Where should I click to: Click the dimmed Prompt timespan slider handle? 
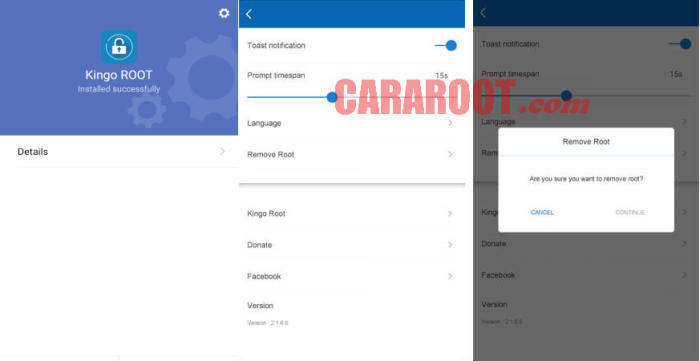pos(566,95)
